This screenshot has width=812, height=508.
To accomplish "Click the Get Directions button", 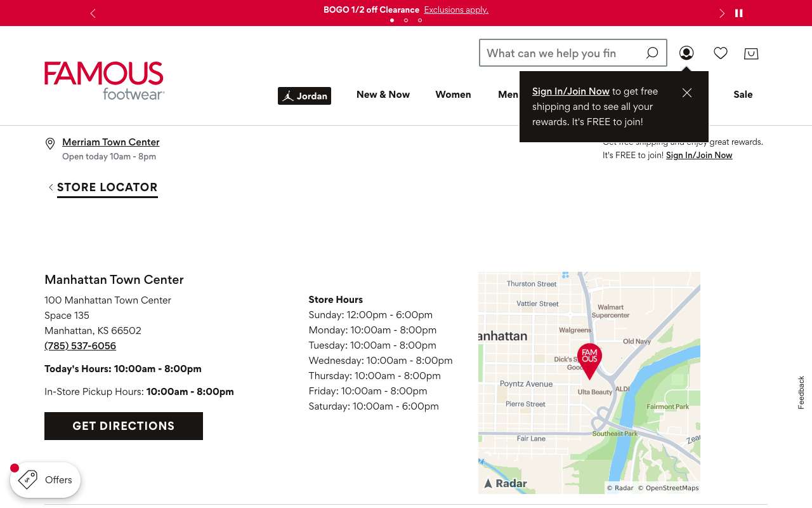I will point(124,426).
